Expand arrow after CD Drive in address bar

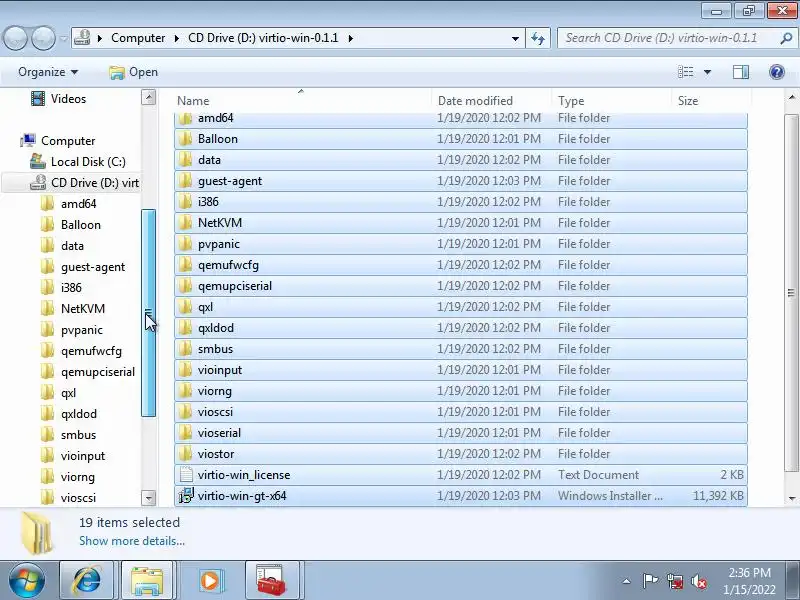[x=351, y=38]
